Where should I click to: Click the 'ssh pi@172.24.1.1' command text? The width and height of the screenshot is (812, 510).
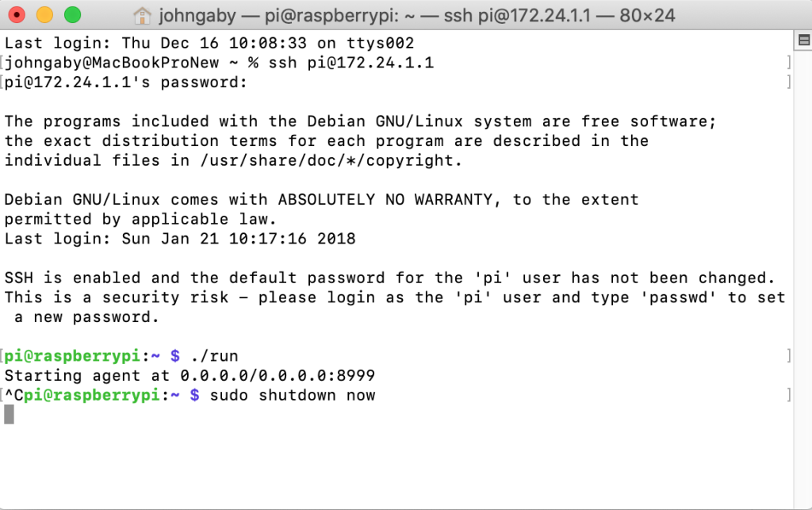[350, 63]
